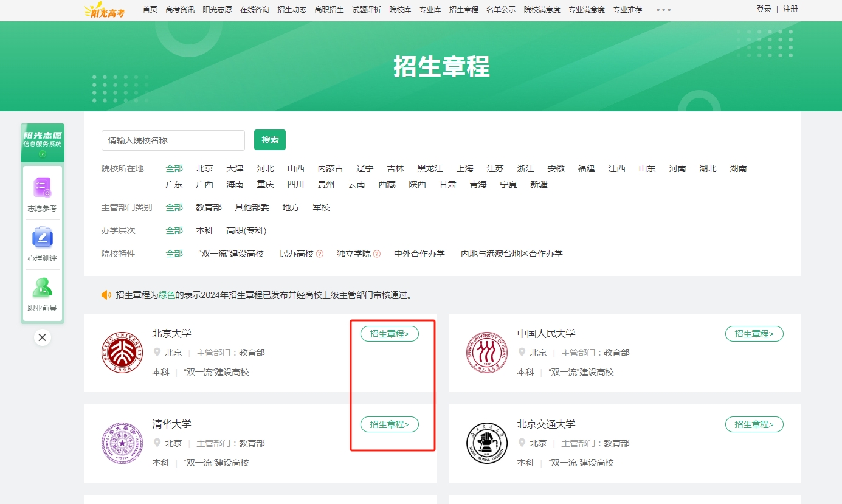
Task: Filter location by 广东
Action: pyautogui.click(x=174, y=184)
